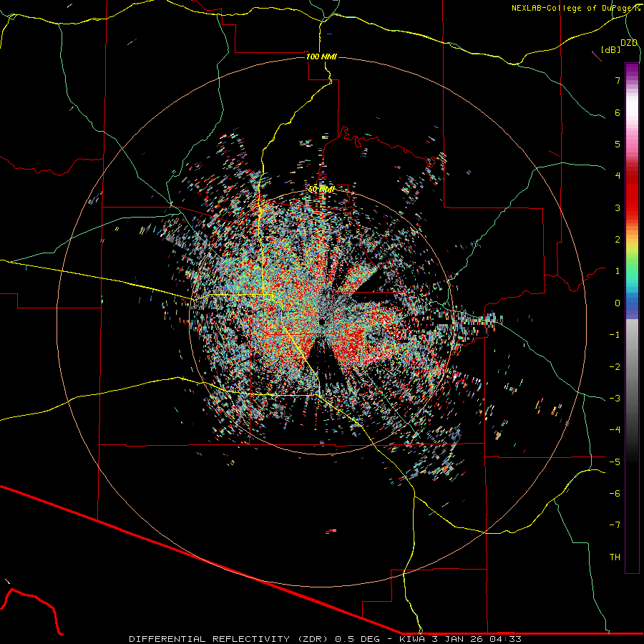644x644 pixels.
Task: Click the 3 JAN 26 date text
Action: coord(457,639)
